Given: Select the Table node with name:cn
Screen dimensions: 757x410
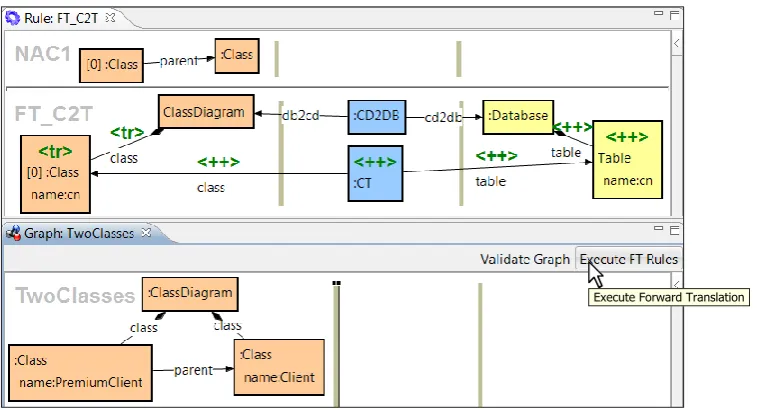Looking at the screenshot, I should (x=628, y=159).
